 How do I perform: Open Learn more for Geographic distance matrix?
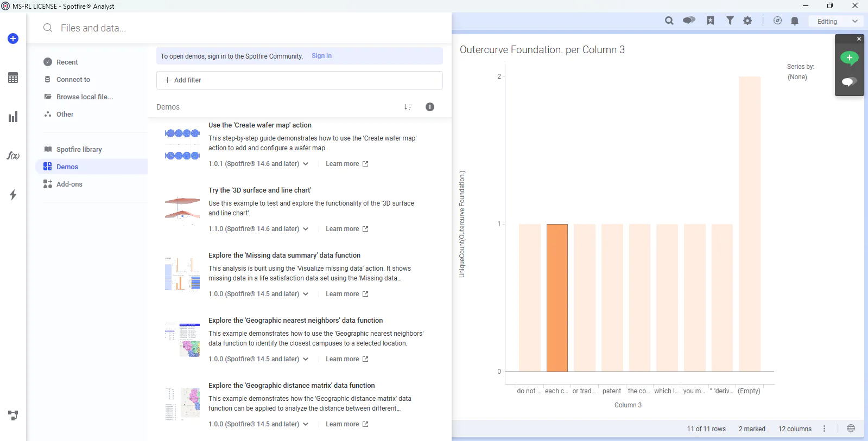coord(347,424)
